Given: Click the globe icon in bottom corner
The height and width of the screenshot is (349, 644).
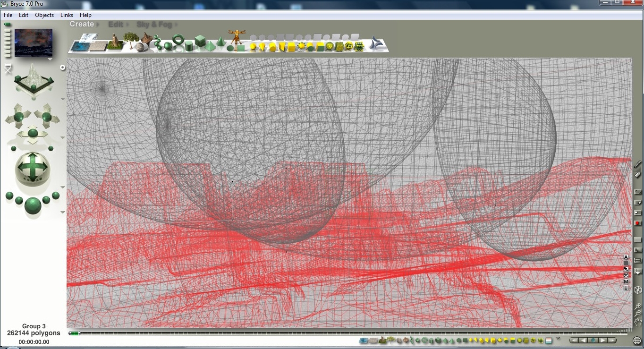Looking at the screenshot, I should [x=637, y=340].
